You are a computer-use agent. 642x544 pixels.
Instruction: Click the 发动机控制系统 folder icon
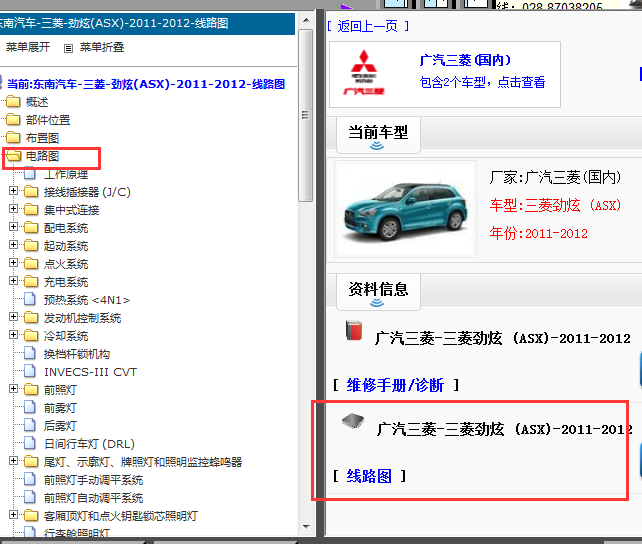coord(31,317)
